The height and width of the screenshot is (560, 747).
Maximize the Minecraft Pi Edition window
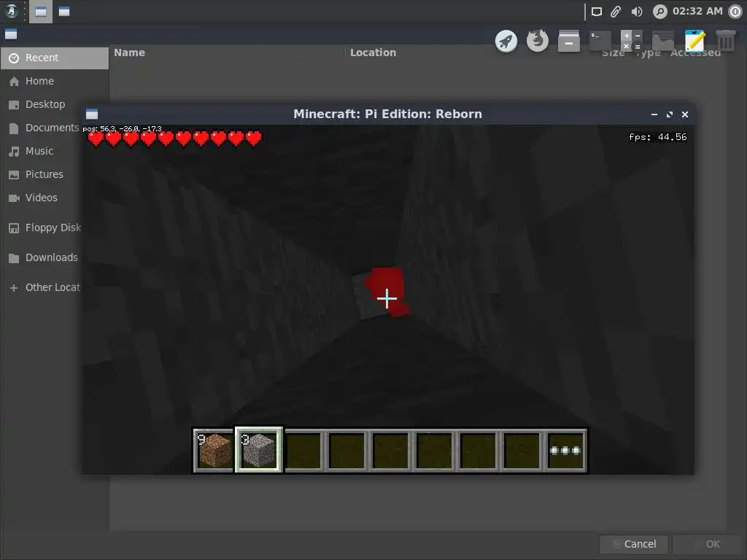[670, 114]
